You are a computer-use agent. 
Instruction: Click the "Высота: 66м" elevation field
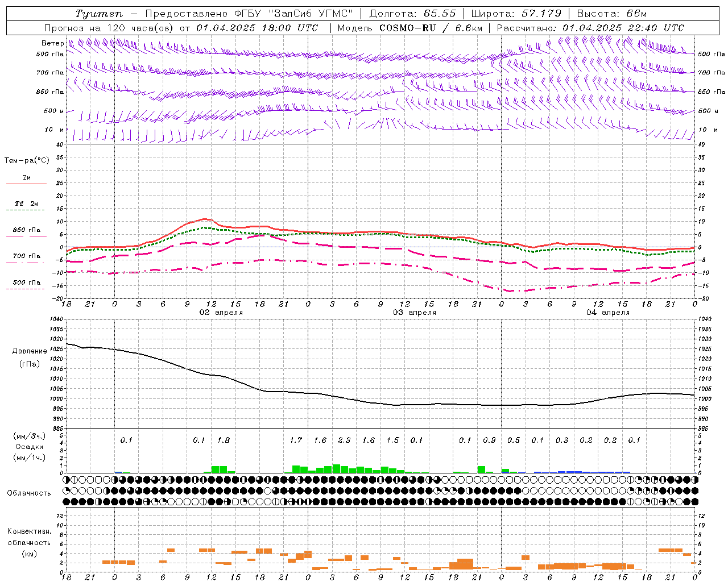[x=612, y=14]
